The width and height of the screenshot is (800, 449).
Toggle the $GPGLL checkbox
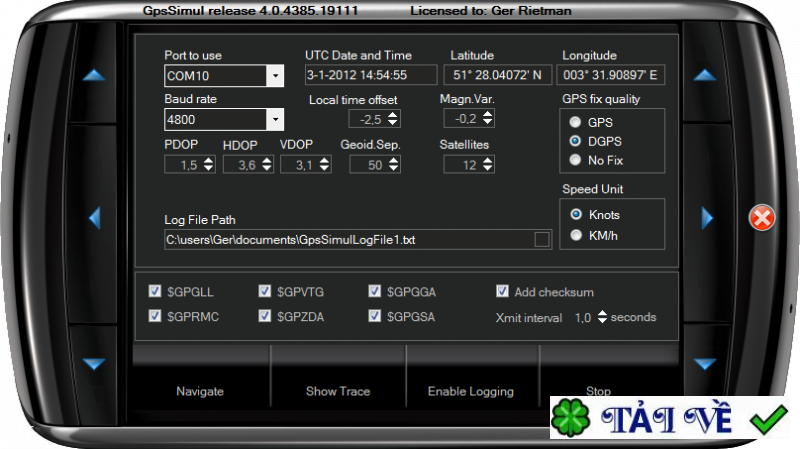(155, 291)
